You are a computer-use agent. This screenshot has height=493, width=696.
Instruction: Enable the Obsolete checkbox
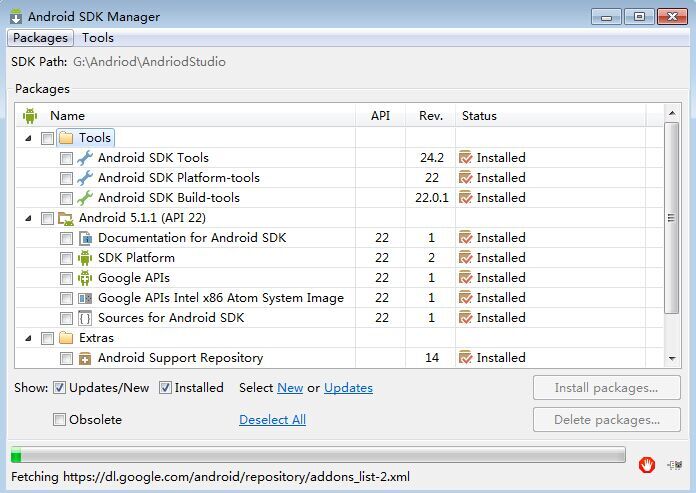click(59, 419)
